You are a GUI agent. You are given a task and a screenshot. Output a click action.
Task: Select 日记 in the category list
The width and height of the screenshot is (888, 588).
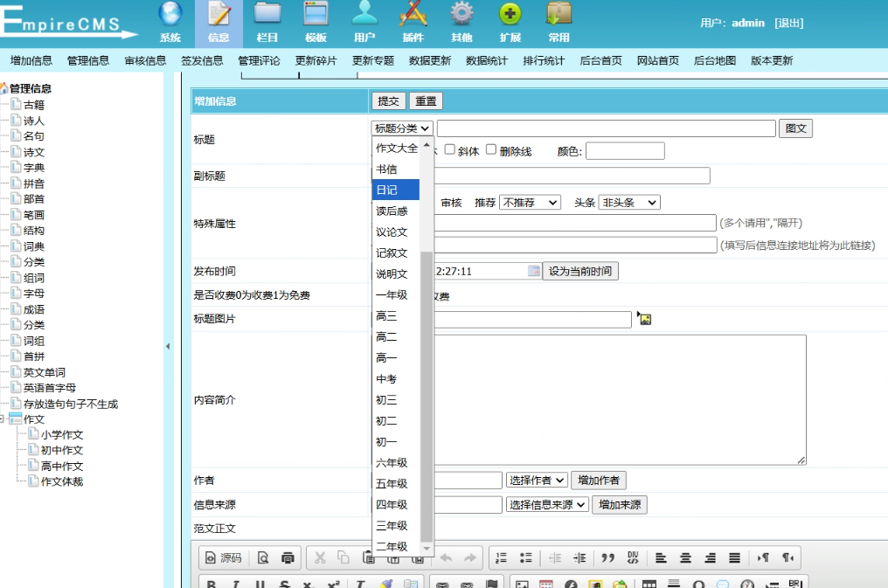pyautogui.click(x=396, y=190)
